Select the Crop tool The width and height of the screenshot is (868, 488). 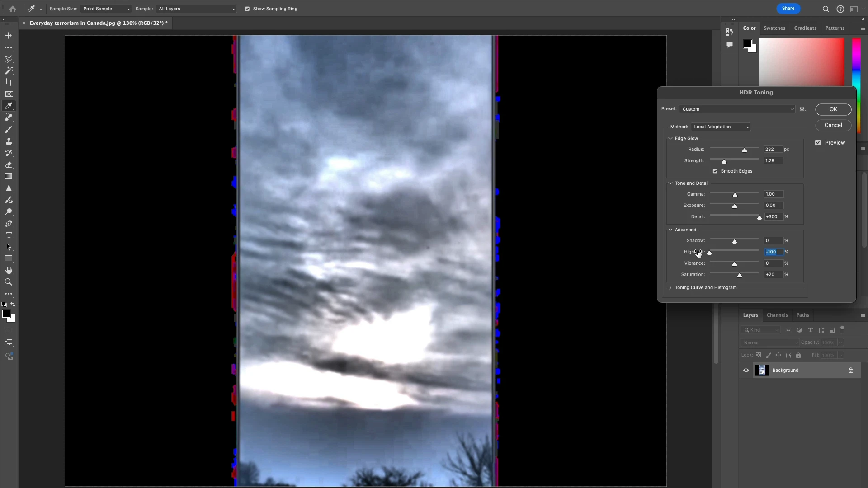(9, 82)
